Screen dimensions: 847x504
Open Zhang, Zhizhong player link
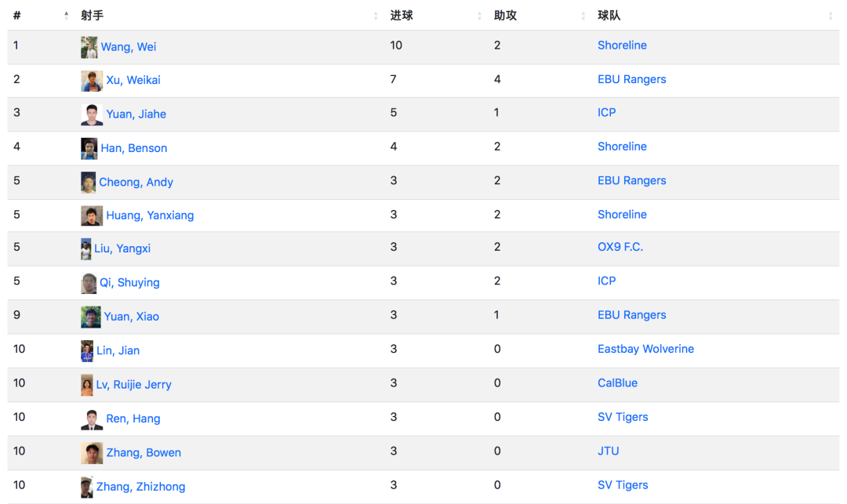pos(140,487)
